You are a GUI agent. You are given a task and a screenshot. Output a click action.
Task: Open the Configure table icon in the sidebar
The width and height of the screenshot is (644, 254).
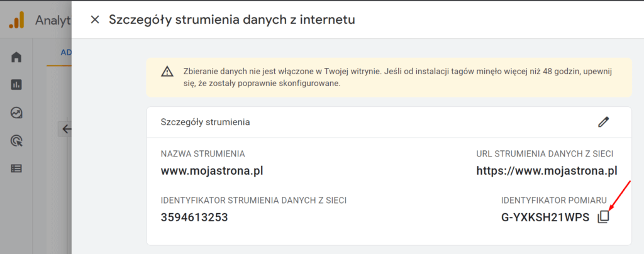[x=16, y=168]
